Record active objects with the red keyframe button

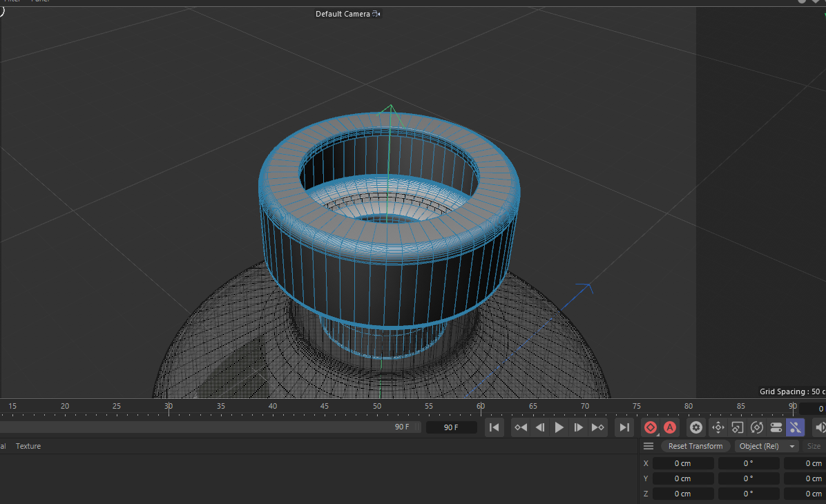pyautogui.click(x=651, y=427)
